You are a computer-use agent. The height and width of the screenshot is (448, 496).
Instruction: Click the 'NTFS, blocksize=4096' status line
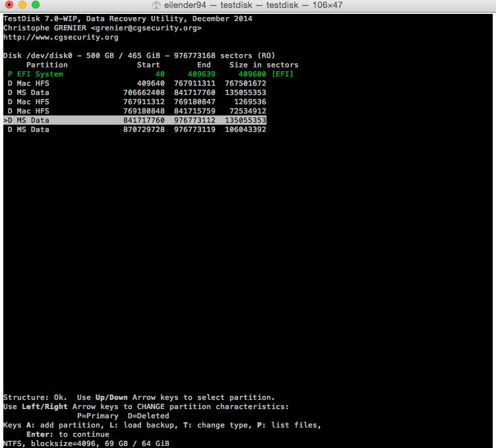(86, 443)
